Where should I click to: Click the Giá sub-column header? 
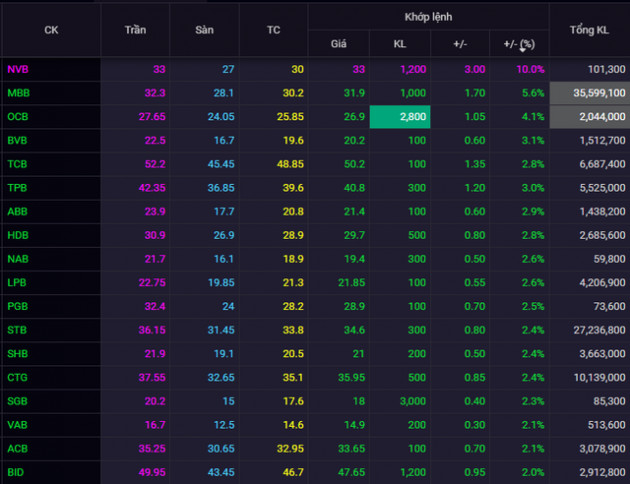coord(338,44)
